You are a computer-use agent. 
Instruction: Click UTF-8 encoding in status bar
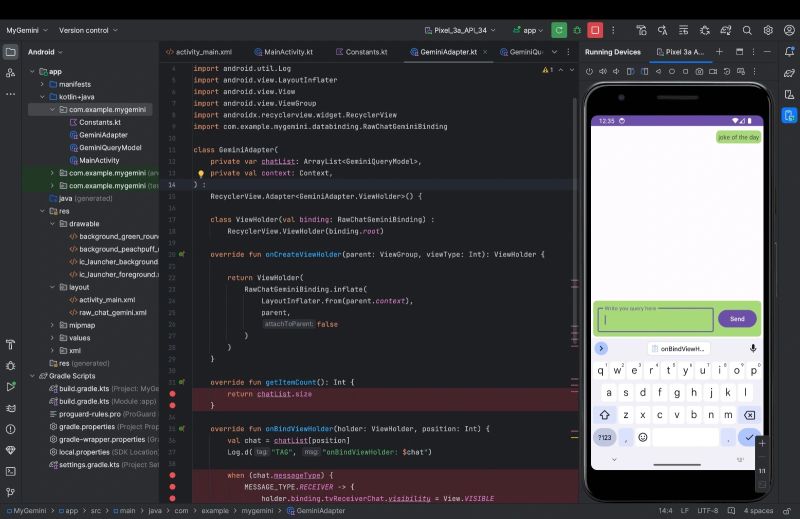707,510
